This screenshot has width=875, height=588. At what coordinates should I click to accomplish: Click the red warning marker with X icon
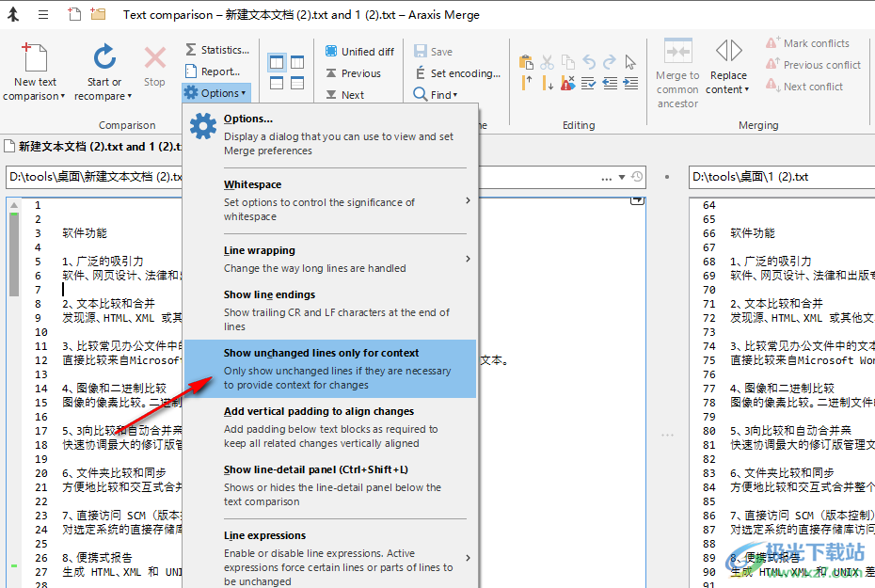click(567, 83)
